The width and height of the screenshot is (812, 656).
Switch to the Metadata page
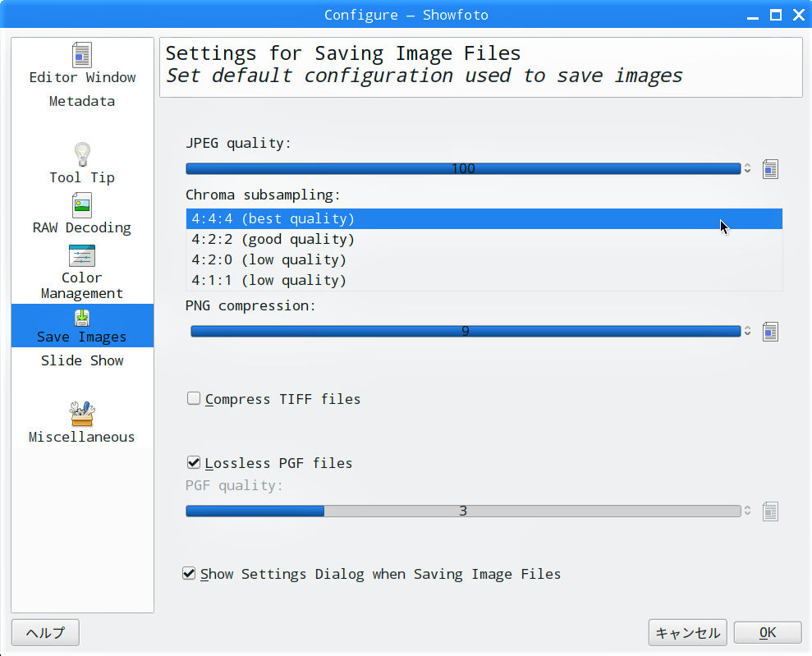[x=82, y=101]
